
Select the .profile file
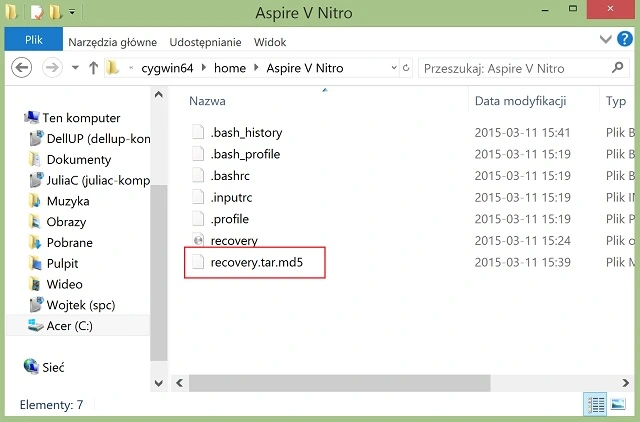(229, 219)
